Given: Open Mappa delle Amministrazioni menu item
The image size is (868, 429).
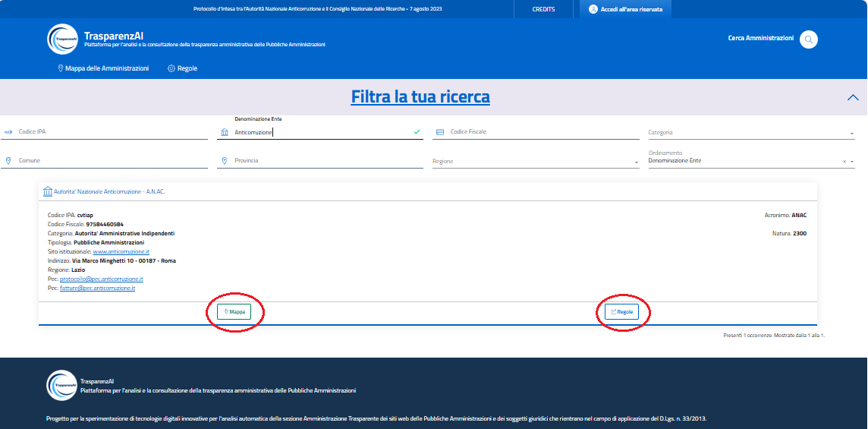Looking at the screenshot, I should (103, 69).
